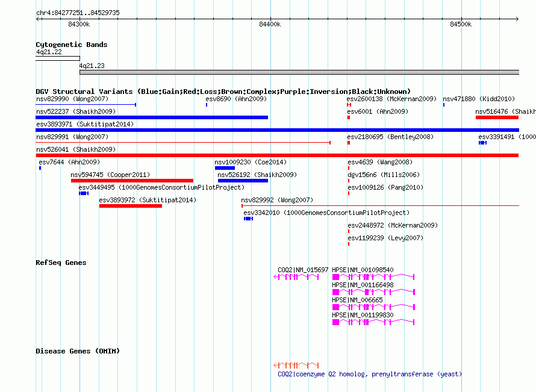This screenshot has width=536, height=392.
Task: Click the esv6001 (Ahn2009) label
Action: click(x=378, y=111)
